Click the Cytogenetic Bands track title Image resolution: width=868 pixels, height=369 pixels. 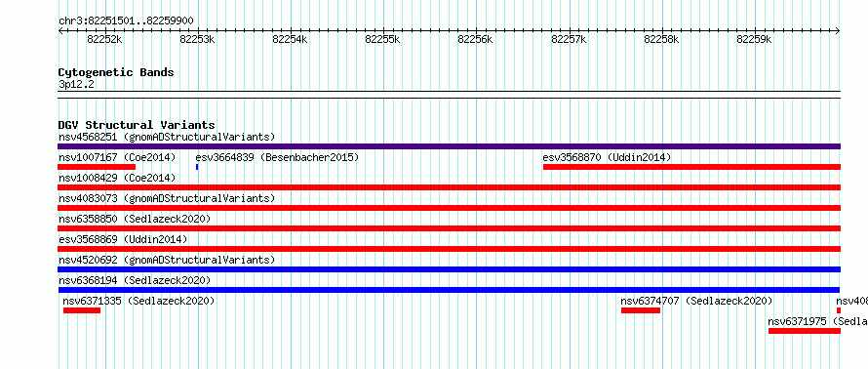[116, 72]
